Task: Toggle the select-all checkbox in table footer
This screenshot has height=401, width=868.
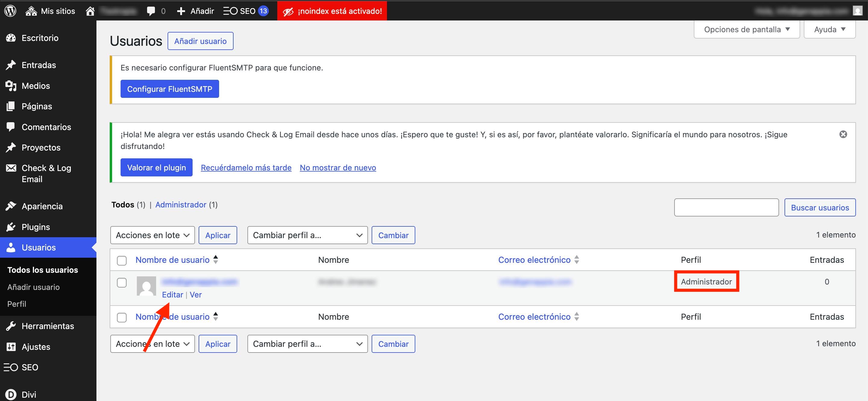Action: point(122,317)
